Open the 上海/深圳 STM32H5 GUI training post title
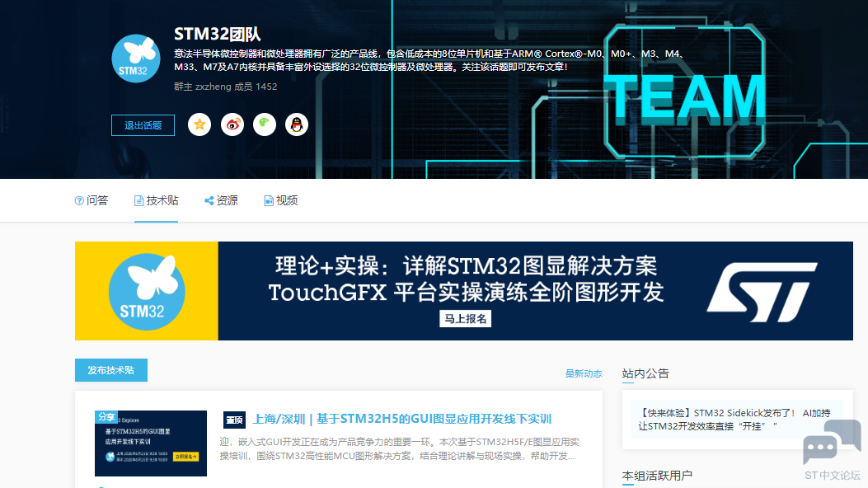 tap(402, 420)
